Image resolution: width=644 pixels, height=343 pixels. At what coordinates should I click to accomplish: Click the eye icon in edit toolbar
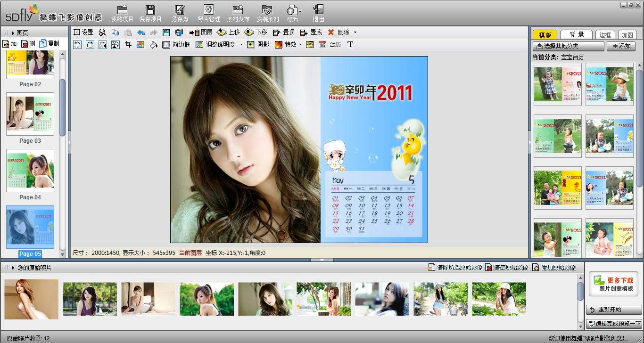310,45
